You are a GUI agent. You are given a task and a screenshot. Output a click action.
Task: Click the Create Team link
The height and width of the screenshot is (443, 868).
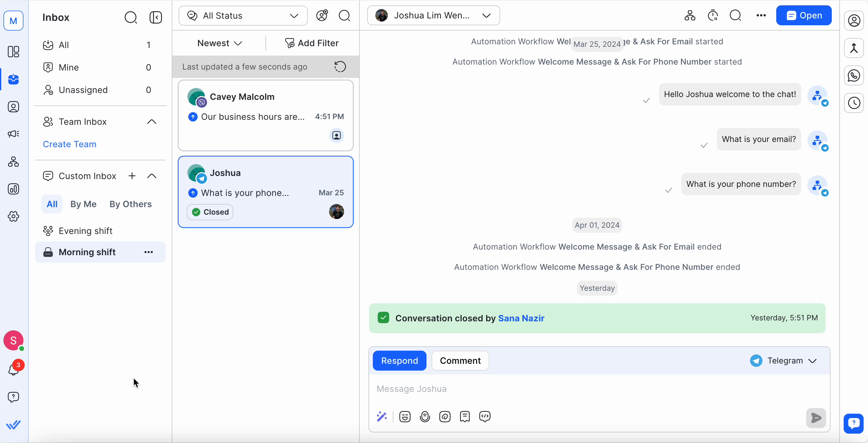point(69,144)
